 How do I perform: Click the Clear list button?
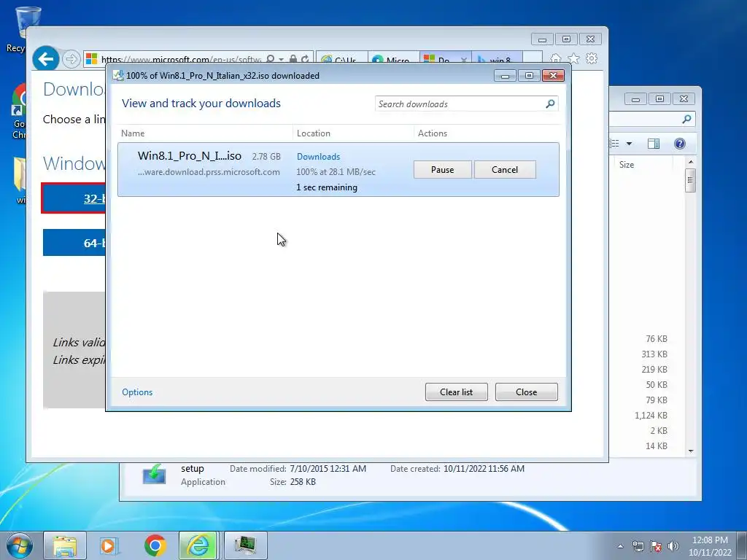click(x=457, y=392)
